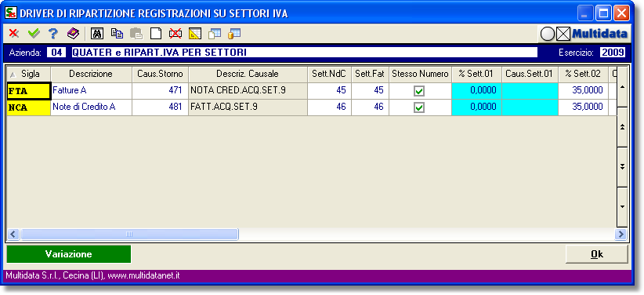Create a new record with blank page icon
This screenshot has width=644, height=295.
[x=156, y=33]
